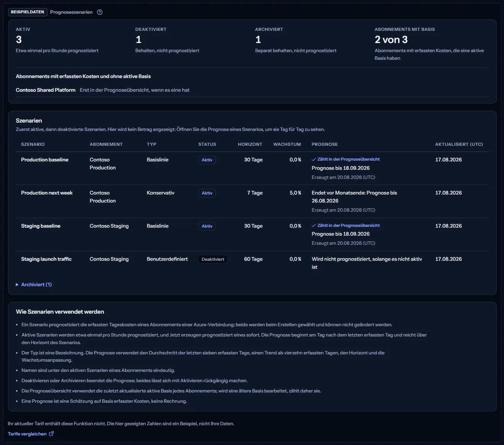Screen dimensions: 504x445
Task: Click the checkmark icon in the Staging baseline row
Action: pyautogui.click(x=314, y=225)
